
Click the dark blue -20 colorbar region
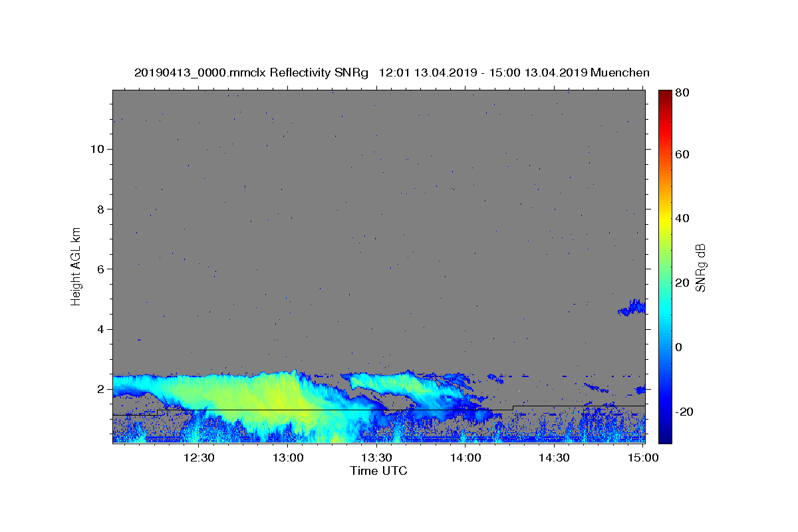665,411
